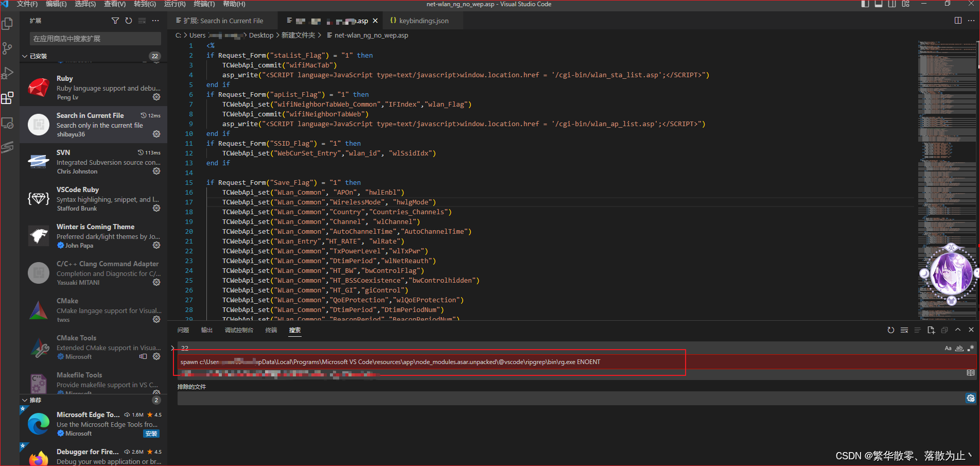The height and width of the screenshot is (466, 980).
Task: Refresh search results in the panel
Action: click(891, 330)
